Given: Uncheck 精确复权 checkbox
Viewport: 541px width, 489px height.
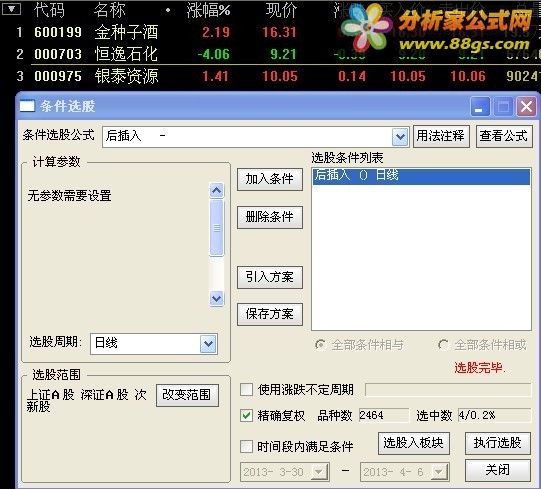Looking at the screenshot, I should [x=246, y=415].
